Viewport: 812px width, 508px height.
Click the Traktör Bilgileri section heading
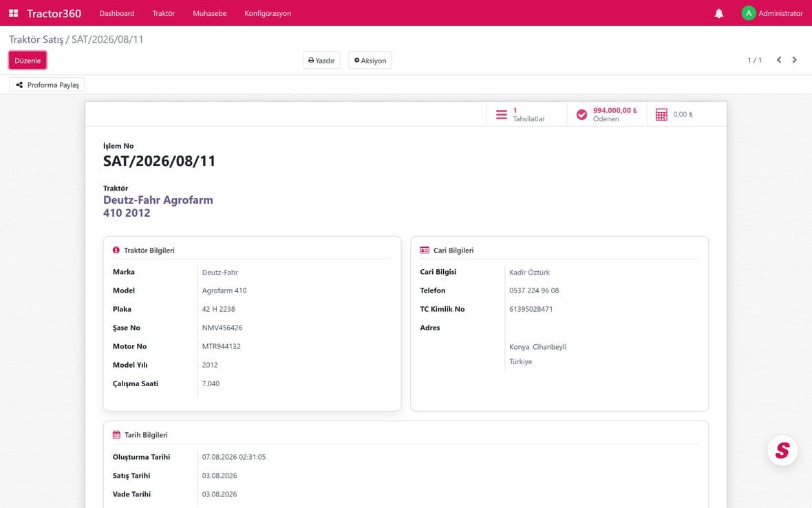tap(149, 251)
